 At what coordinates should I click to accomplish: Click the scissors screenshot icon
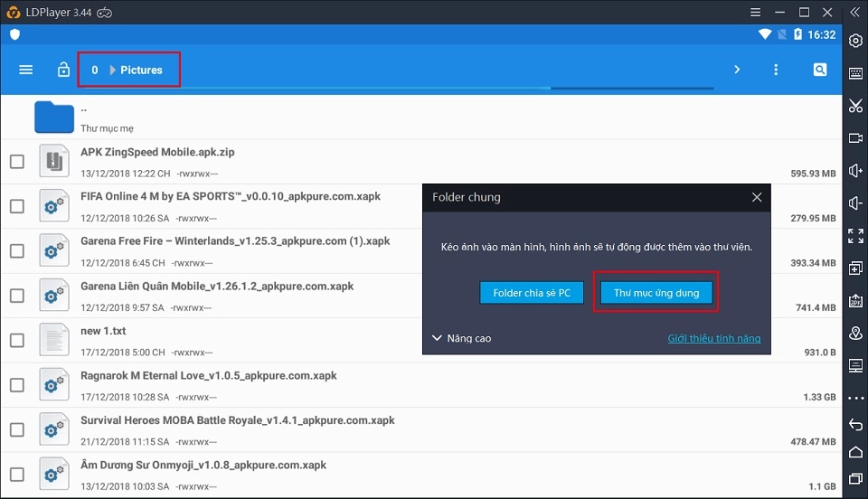(855, 106)
